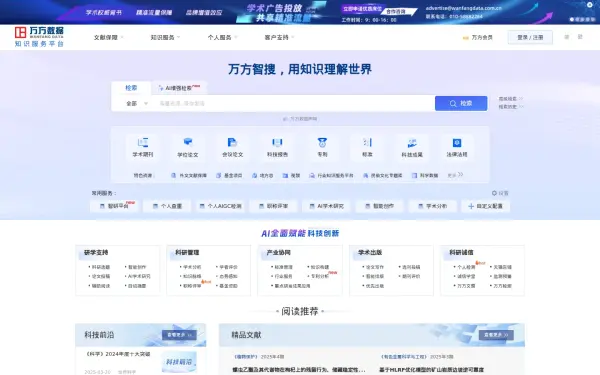Open 专利分析 under 产业协同

(x=319, y=276)
